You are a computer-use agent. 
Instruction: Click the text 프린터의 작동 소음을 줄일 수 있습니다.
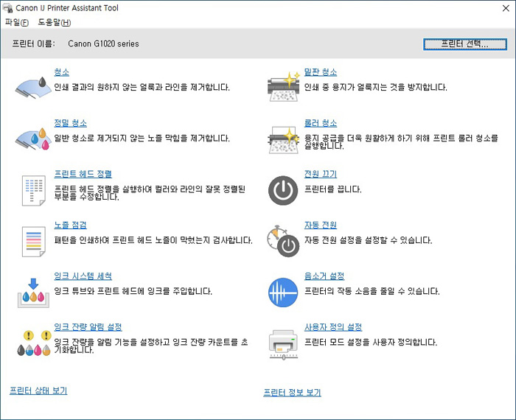click(x=372, y=291)
